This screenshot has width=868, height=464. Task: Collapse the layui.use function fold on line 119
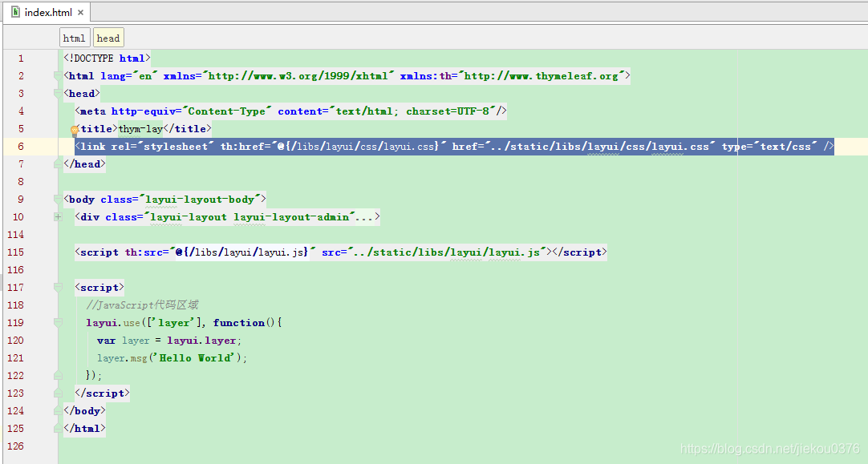[58, 322]
